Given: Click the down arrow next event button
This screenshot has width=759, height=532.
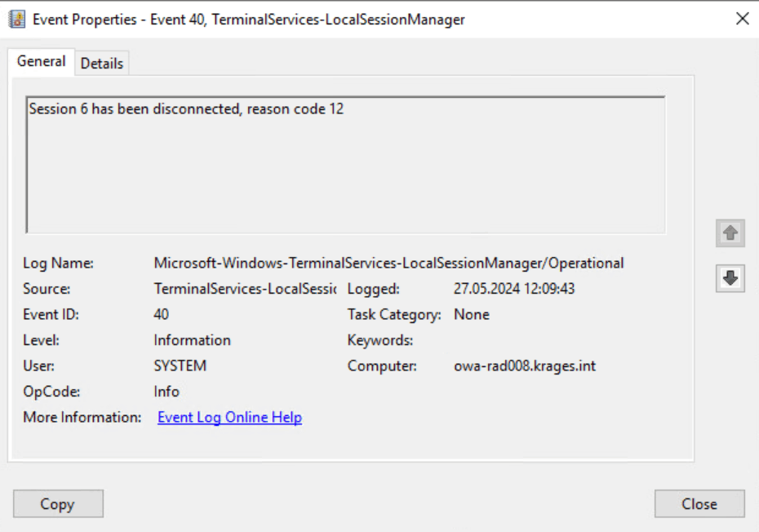Looking at the screenshot, I should click(x=730, y=278).
